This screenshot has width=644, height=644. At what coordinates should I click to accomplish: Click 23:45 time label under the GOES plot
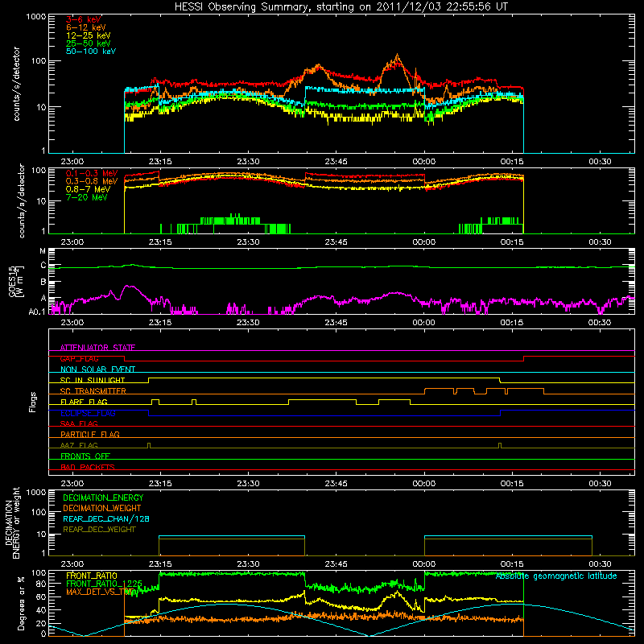click(x=336, y=323)
